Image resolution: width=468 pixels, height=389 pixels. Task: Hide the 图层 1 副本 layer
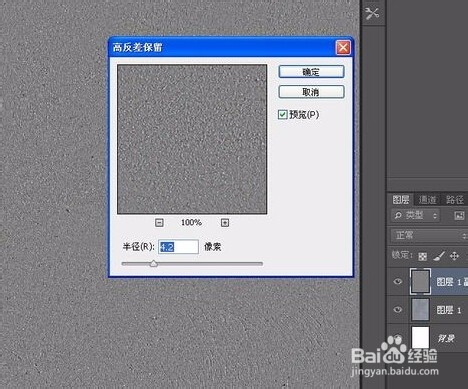pos(397,282)
